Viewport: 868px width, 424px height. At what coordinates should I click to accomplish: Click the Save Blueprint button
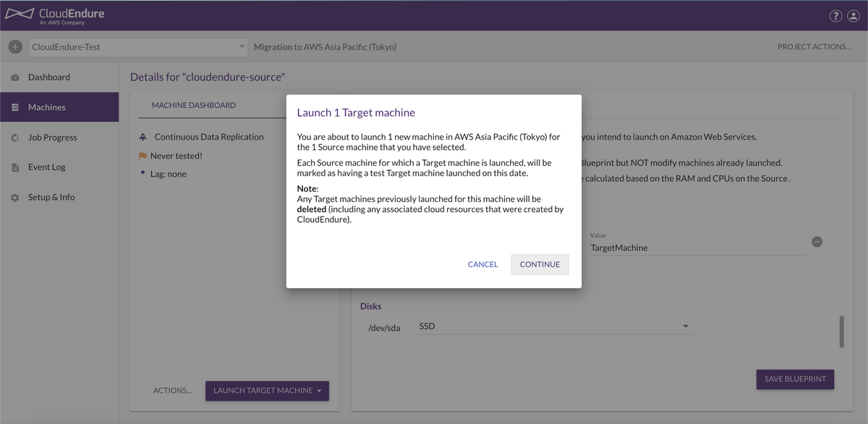pyautogui.click(x=795, y=379)
